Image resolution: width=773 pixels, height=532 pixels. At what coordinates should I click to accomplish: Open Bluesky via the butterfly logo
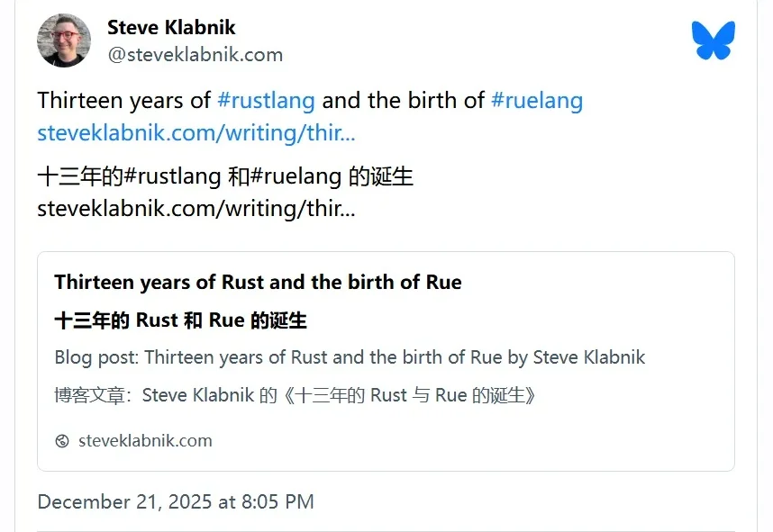(x=715, y=40)
